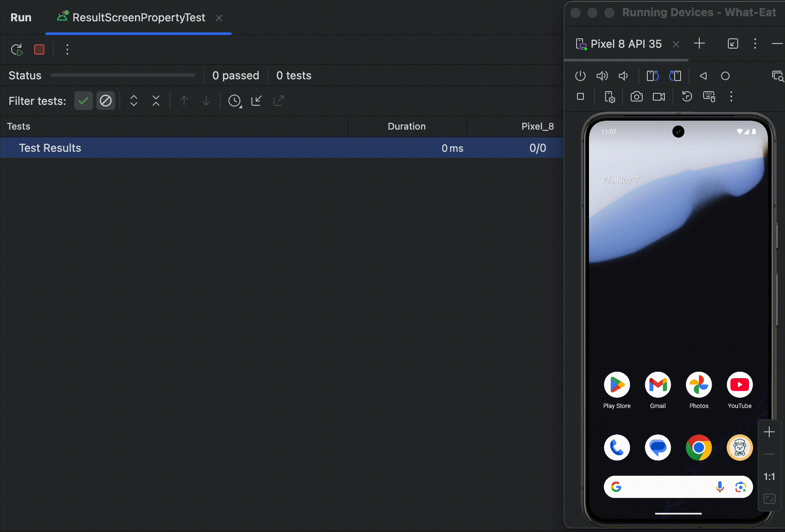Stop the running test
This screenshot has height=532, width=785.
click(39, 50)
